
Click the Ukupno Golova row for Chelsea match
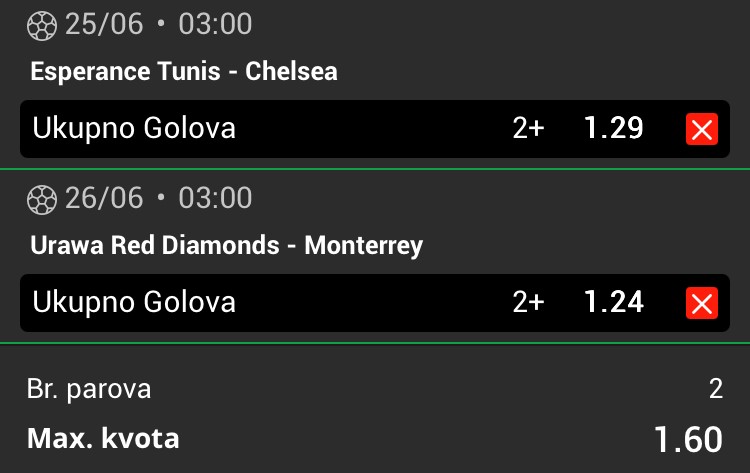pyautogui.click(x=375, y=129)
